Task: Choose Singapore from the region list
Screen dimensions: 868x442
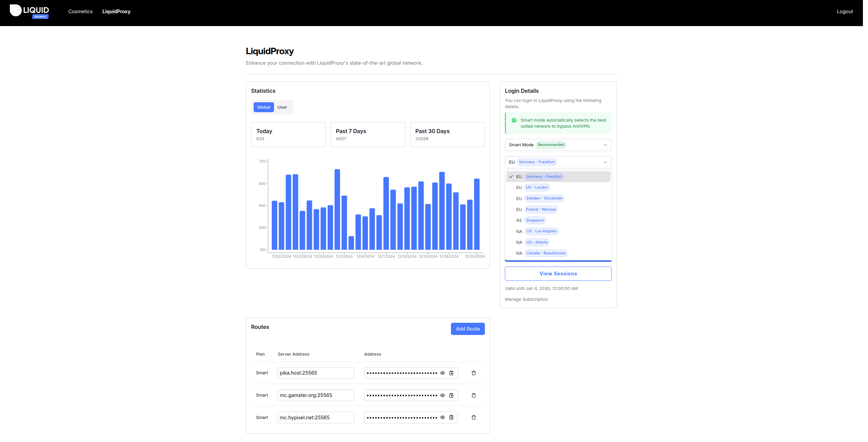Action: (x=535, y=220)
